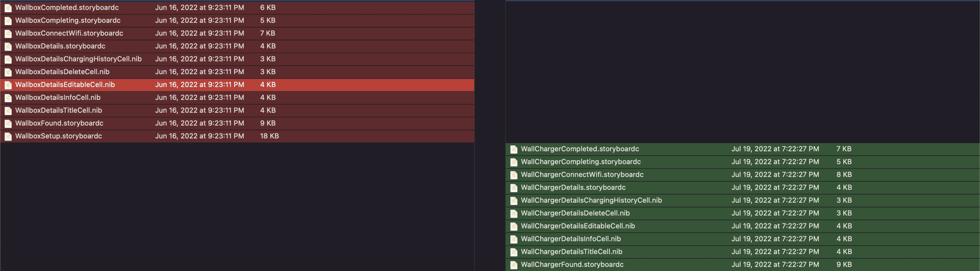
Task: Select the WallboxDetailsTitleCell.nib file name
Action: [x=58, y=110]
